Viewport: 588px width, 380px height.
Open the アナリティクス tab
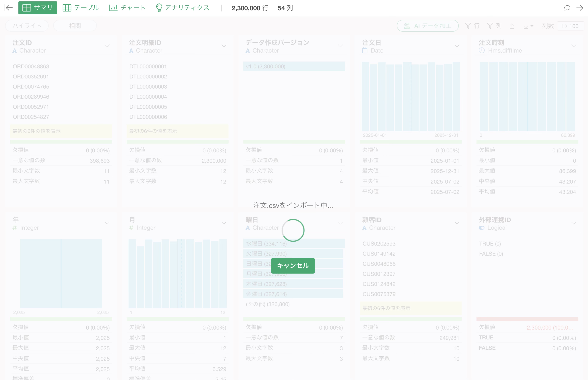click(x=183, y=8)
